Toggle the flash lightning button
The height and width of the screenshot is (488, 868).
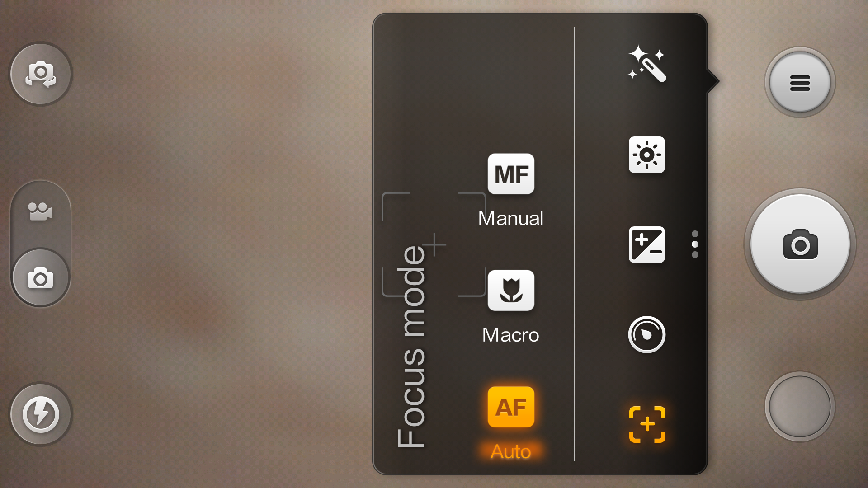tap(41, 414)
